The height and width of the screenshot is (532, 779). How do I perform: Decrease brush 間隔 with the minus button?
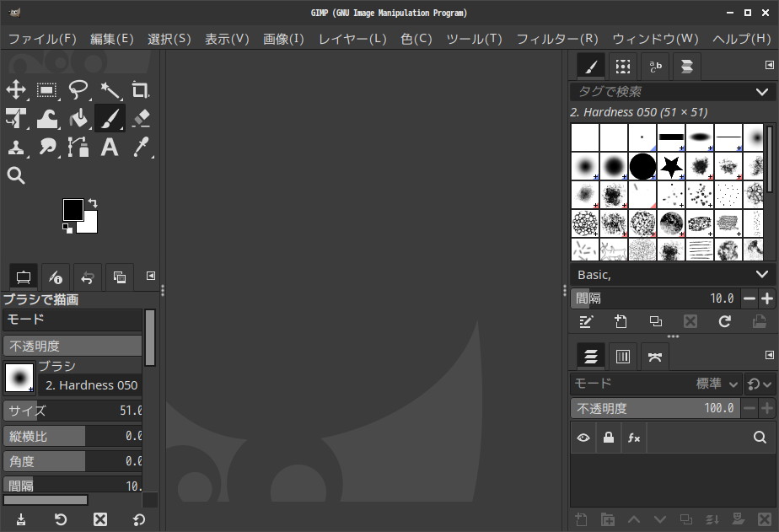pyautogui.click(x=749, y=298)
